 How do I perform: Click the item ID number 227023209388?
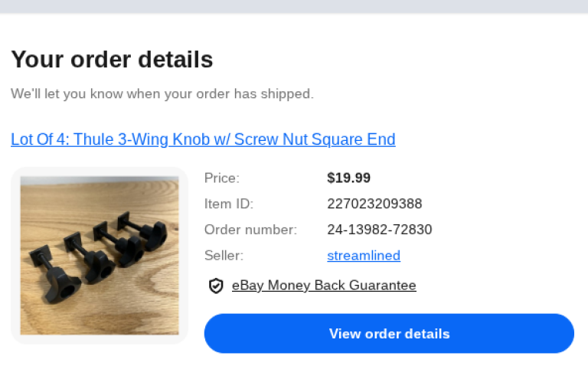[374, 204]
